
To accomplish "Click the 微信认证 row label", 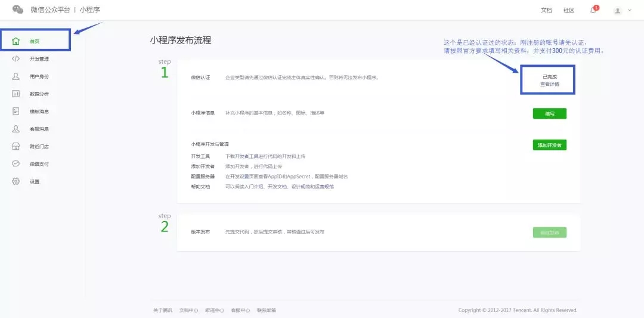I will click(200, 77).
